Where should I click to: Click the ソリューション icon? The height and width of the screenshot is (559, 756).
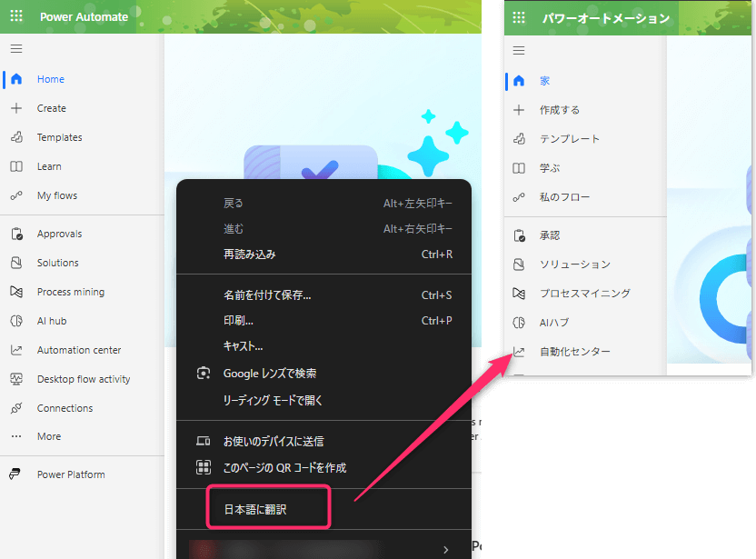(x=519, y=265)
